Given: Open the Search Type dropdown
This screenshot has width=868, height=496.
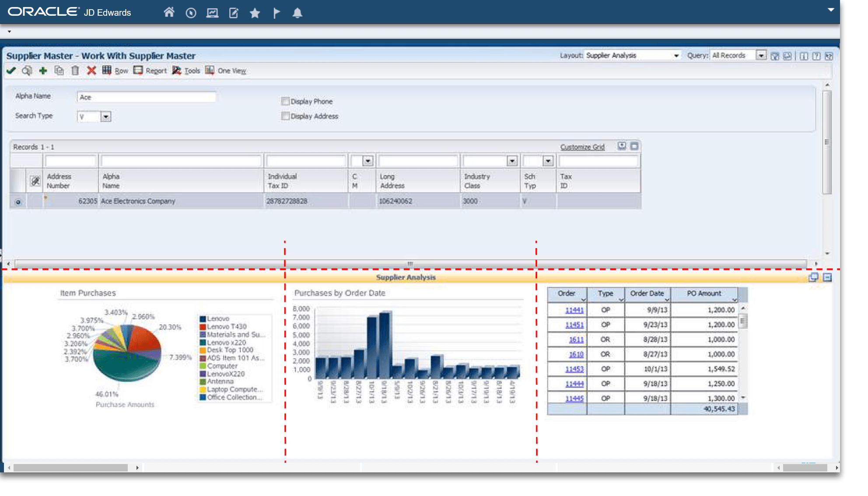Looking at the screenshot, I should [106, 117].
